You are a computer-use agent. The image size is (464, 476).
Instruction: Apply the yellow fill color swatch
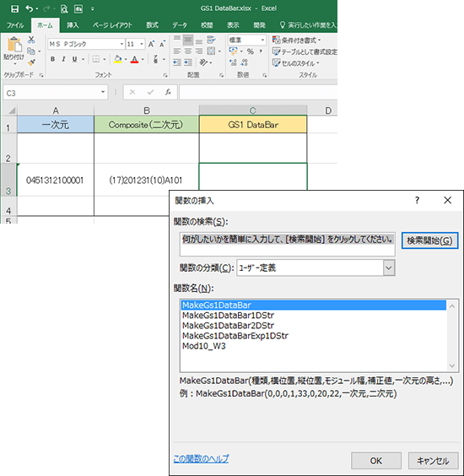pos(118,59)
